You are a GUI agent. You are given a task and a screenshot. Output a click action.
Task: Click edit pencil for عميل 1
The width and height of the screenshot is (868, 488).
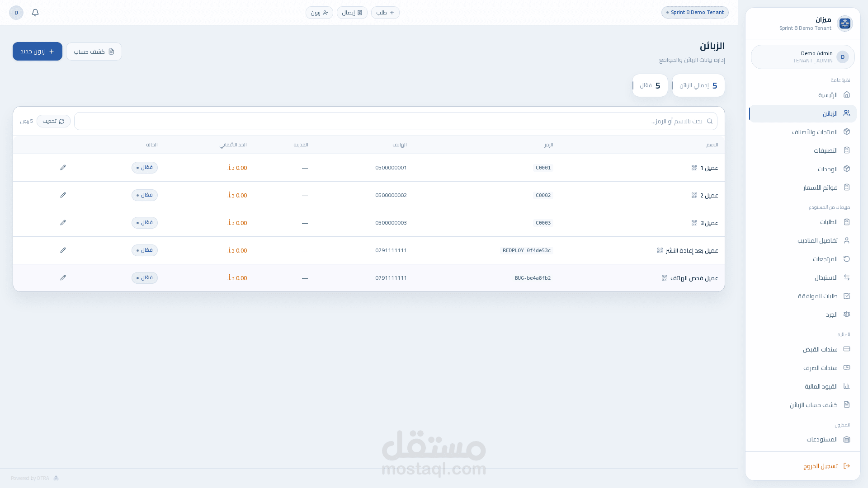(63, 168)
